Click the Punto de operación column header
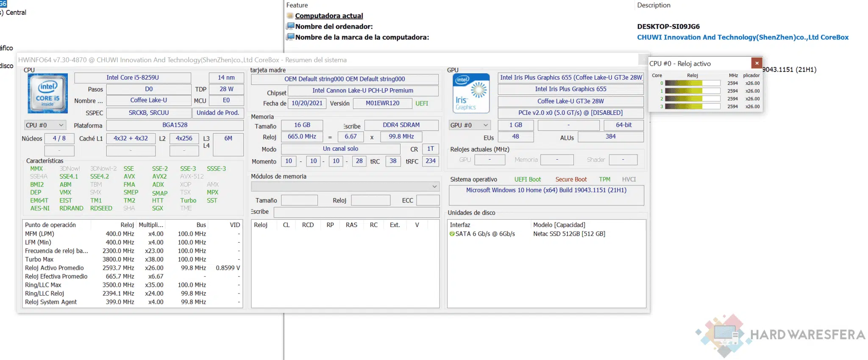 click(50, 225)
